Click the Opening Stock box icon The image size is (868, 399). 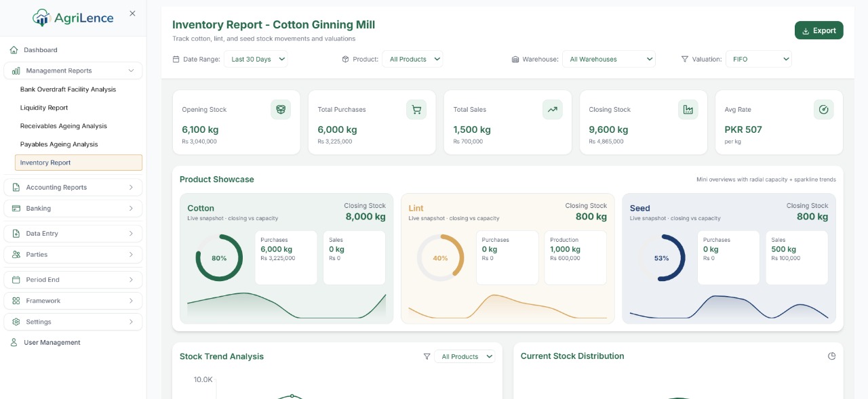(x=281, y=110)
